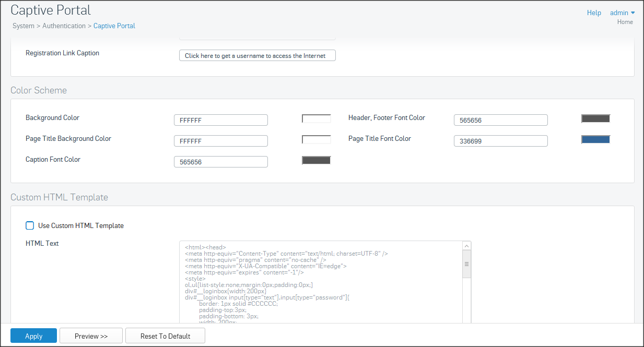Viewport: 644px width, 347px height.
Task: Click the Apply button
Action: click(x=33, y=336)
